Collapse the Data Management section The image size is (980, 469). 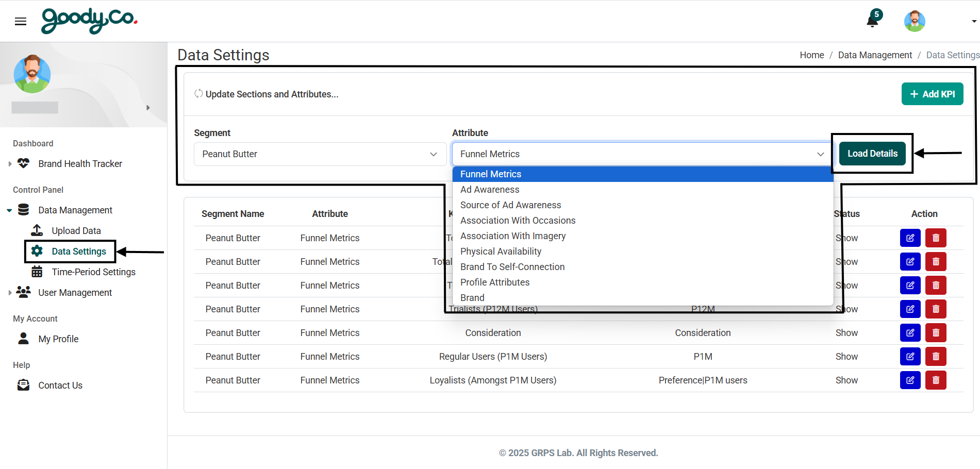(9, 210)
